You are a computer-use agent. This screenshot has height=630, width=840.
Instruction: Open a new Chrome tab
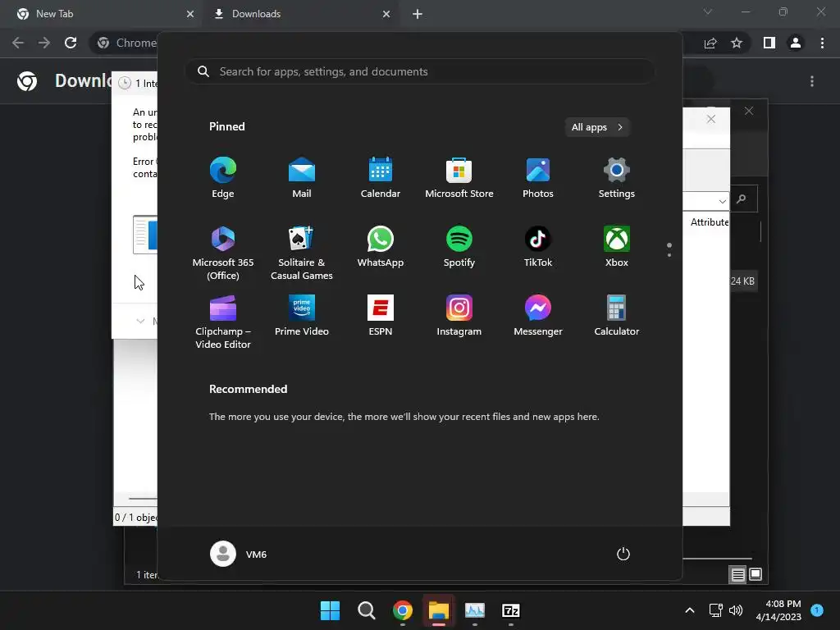tap(418, 14)
